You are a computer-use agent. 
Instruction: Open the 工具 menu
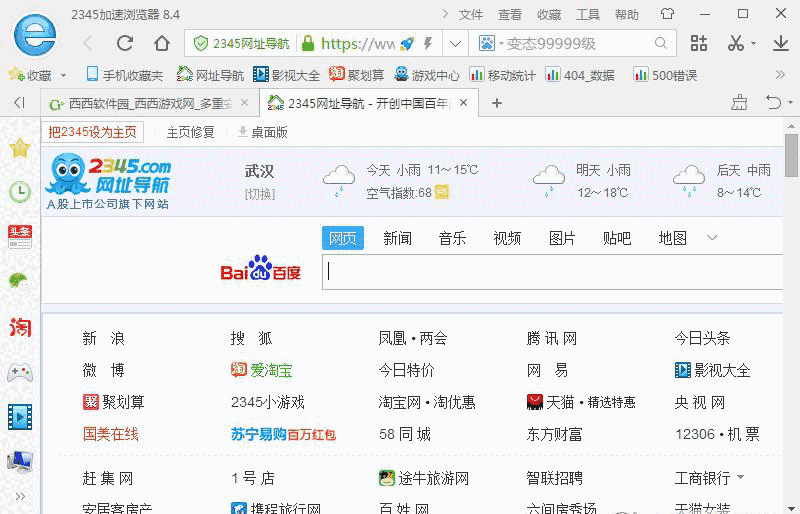pyautogui.click(x=588, y=14)
